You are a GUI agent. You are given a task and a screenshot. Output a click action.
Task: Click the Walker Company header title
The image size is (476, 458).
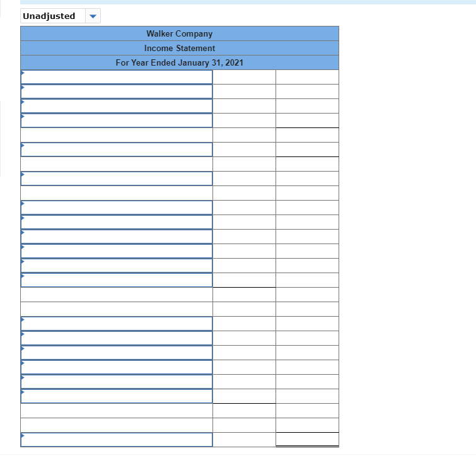point(180,33)
